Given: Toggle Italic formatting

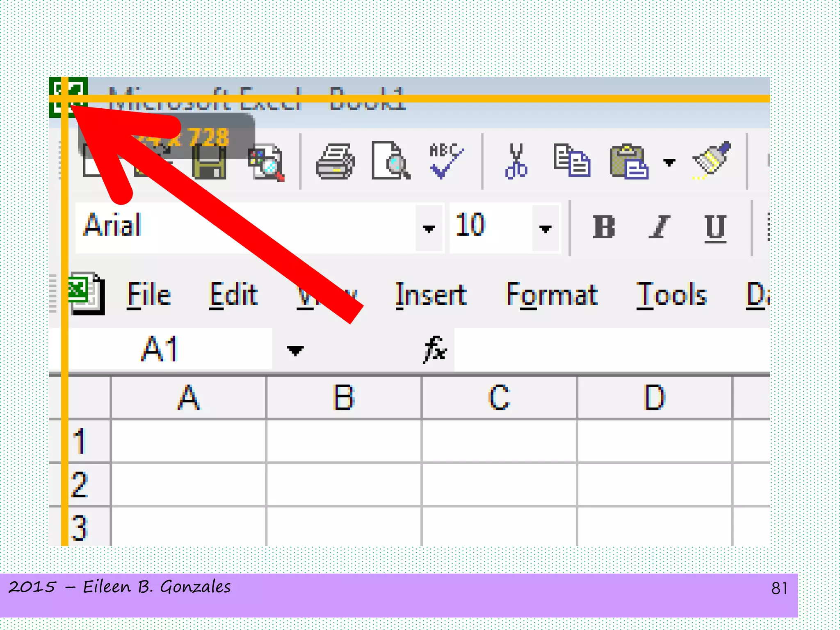Looking at the screenshot, I should point(659,227).
